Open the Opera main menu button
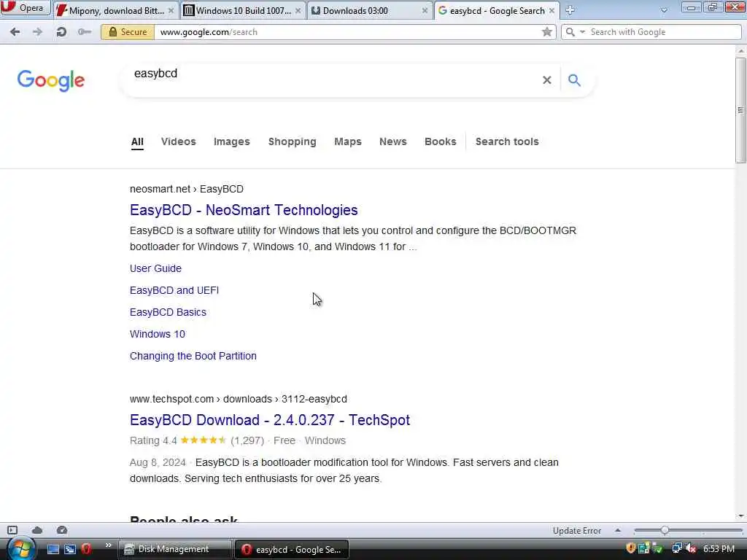This screenshot has height=560, width=747. (x=25, y=7)
